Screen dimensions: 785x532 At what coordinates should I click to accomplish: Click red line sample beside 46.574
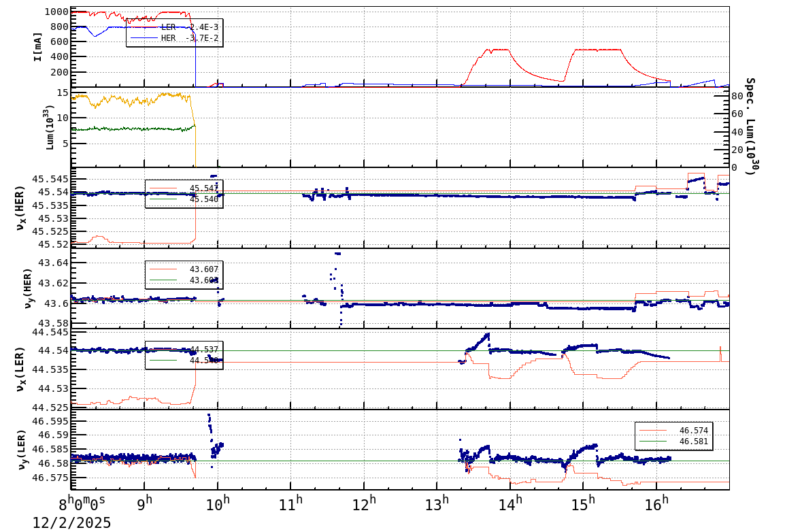point(653,431)
